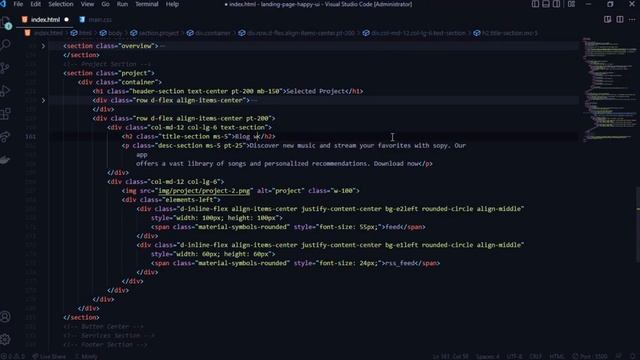Click the text 'Blog w' in h2

coord(247,136)
